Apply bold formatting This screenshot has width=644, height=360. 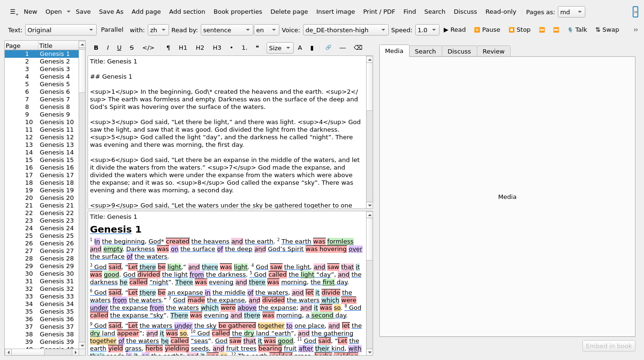click(96, 47)
